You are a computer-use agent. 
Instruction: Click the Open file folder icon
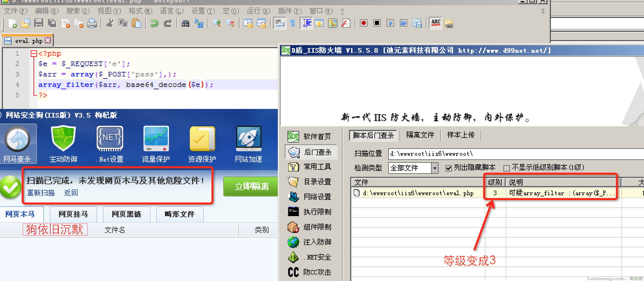click(25, 23)
